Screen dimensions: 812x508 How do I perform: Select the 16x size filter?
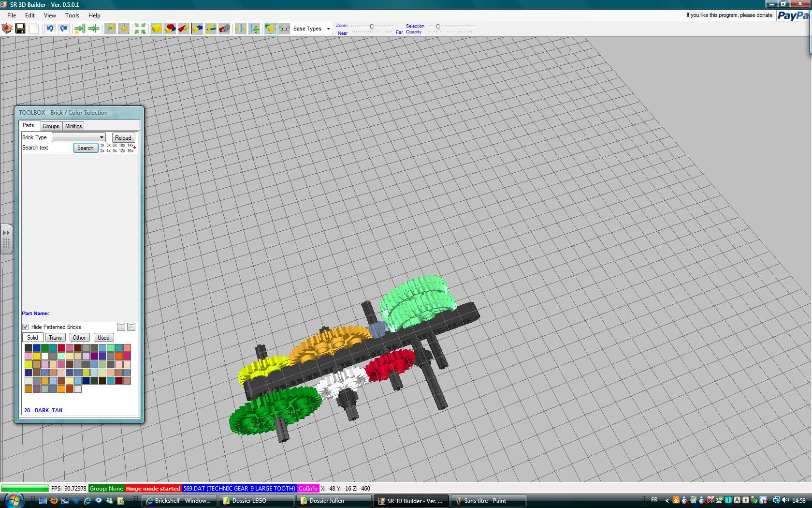point(130,151)
